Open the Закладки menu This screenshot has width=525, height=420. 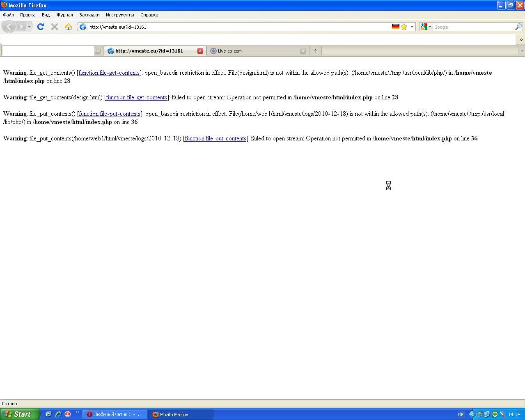[x=89, y=15]
